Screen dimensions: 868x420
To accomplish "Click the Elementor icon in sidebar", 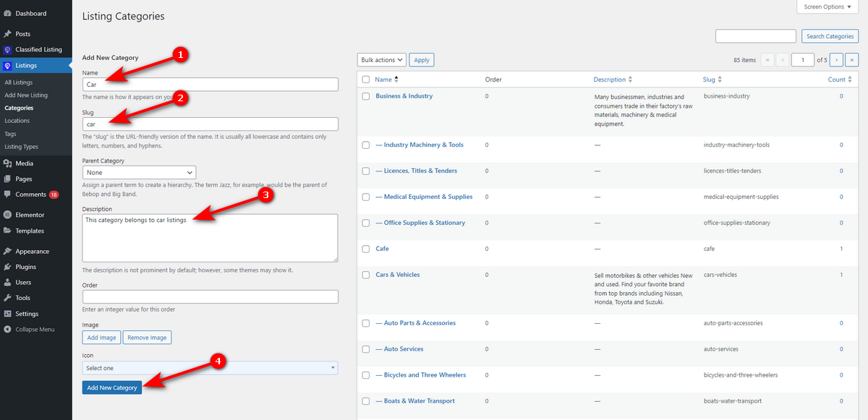I will click(7, 215).
